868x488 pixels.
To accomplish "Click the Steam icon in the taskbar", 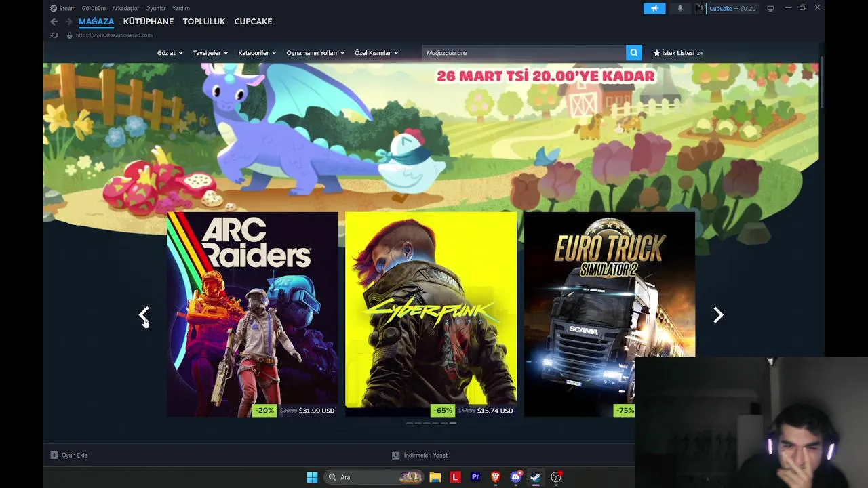I will tap(536, 477).
